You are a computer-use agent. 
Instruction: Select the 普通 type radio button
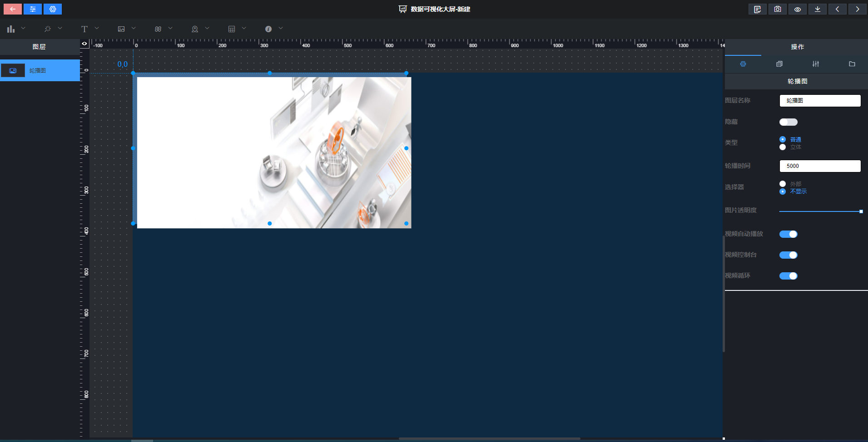(x=783, y=139)
